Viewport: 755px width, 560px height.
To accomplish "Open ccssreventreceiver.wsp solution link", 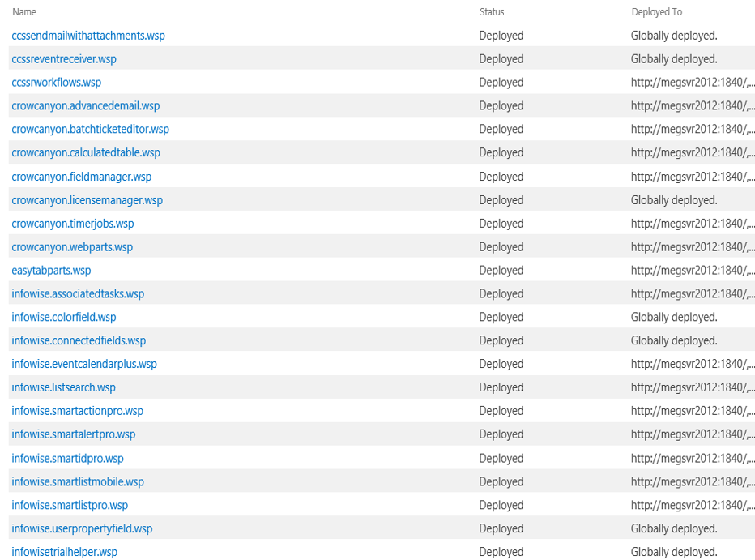I will coord(64,59).
